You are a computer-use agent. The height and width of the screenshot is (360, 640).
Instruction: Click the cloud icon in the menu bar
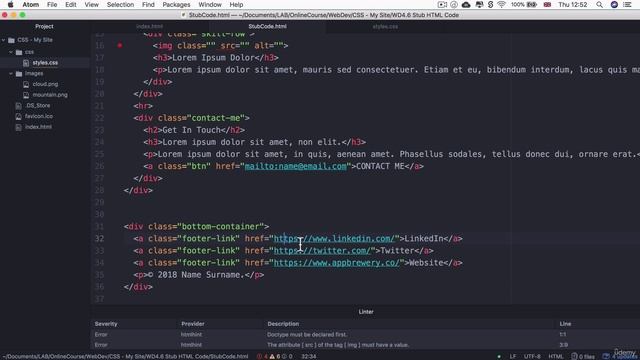[466, 4]
